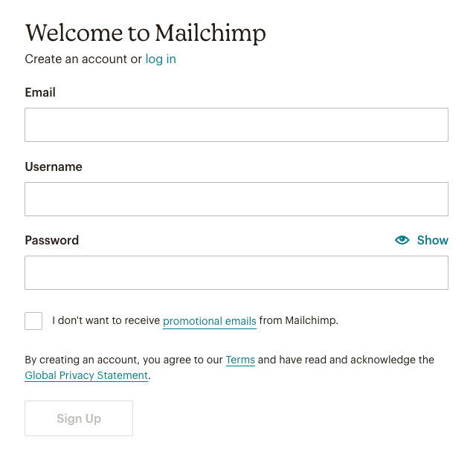Toggle password visibility via Show text

click(x=432, y=240)
